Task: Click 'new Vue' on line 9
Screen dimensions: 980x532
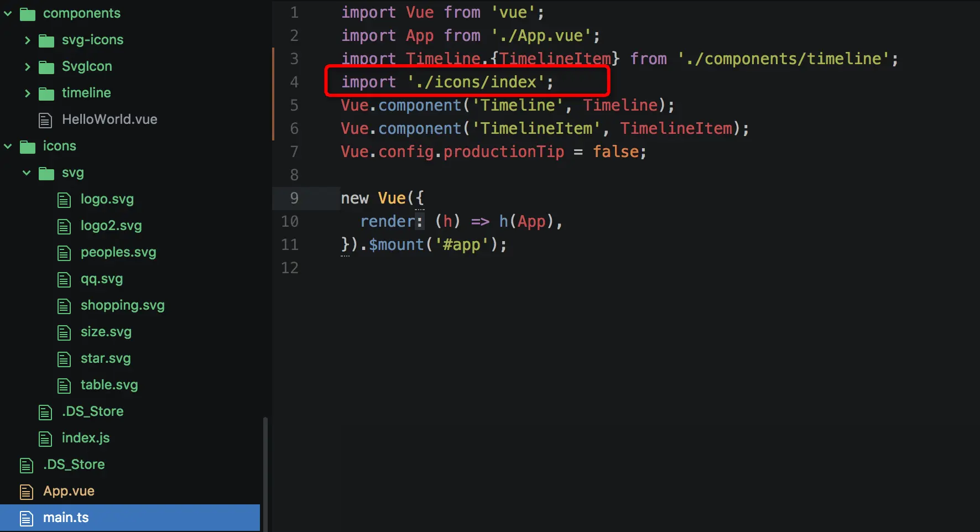Action: click(x=373, y=198)
